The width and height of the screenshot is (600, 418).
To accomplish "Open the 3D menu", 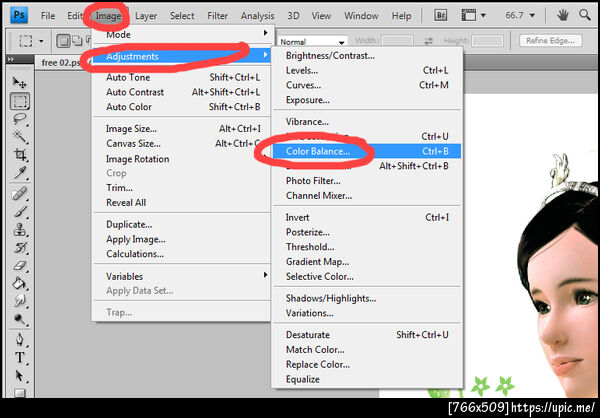I will coord(293,16).
